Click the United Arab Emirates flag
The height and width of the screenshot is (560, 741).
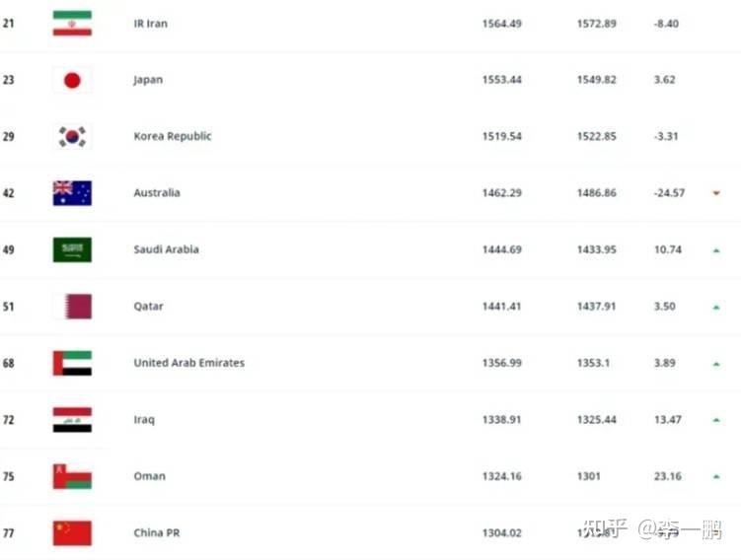coord(72,363)
